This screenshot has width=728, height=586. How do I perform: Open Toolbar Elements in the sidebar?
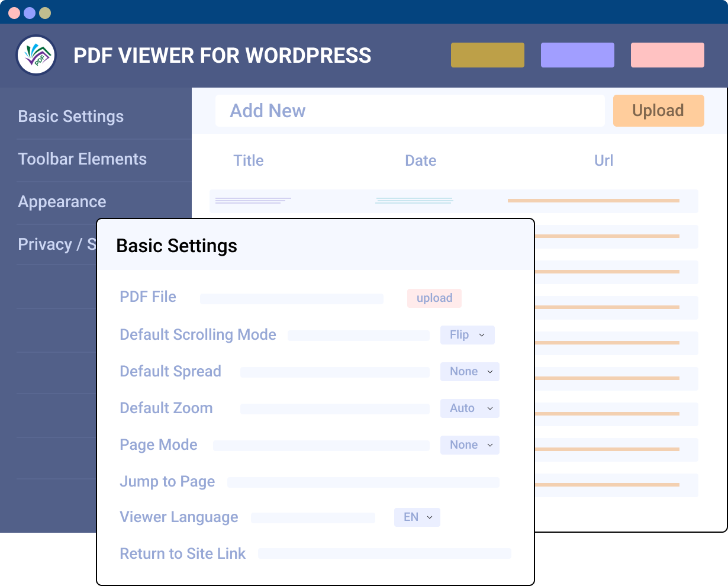[82, 159]
